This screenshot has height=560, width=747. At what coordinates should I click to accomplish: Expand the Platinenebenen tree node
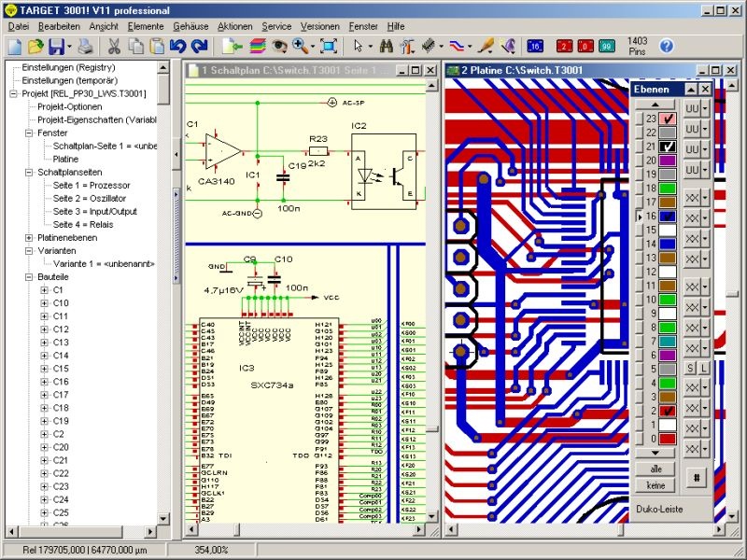point(29,238)
